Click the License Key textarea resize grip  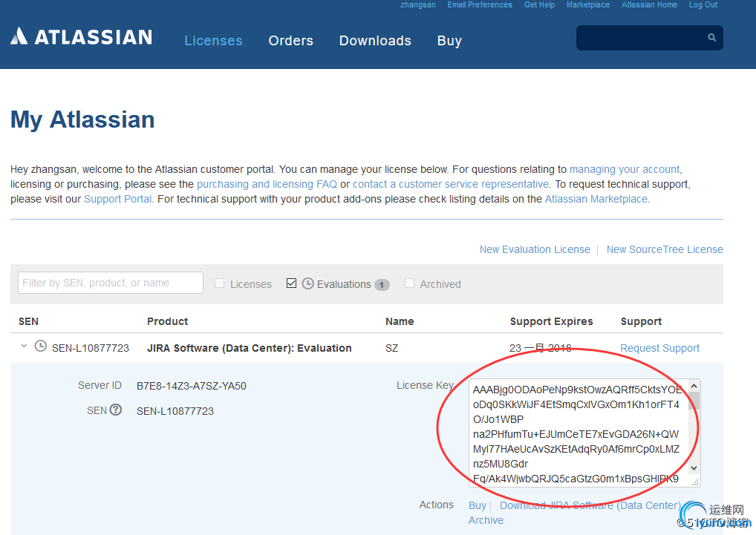pyautogui.click(x=695, y=482)
